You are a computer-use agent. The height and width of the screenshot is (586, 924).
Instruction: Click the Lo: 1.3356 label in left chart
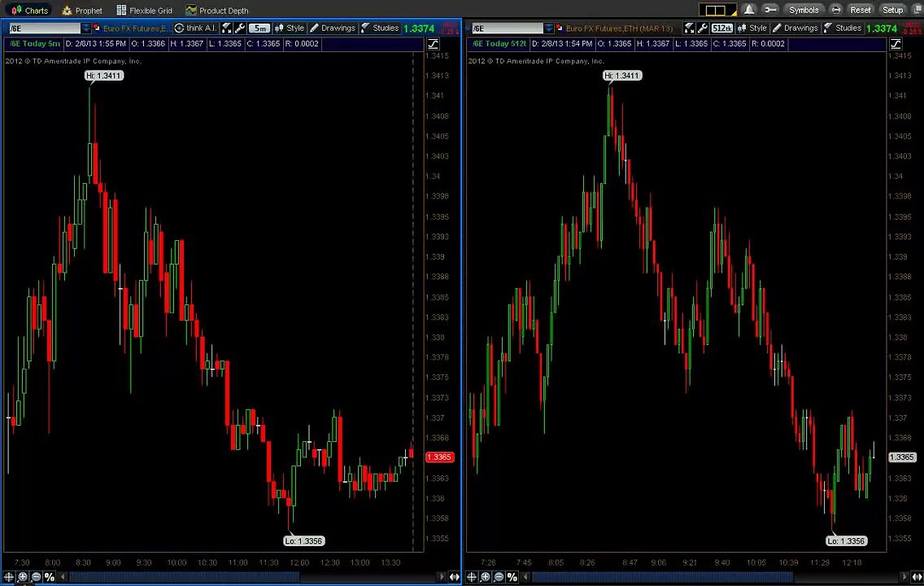(x=303, y=541)
